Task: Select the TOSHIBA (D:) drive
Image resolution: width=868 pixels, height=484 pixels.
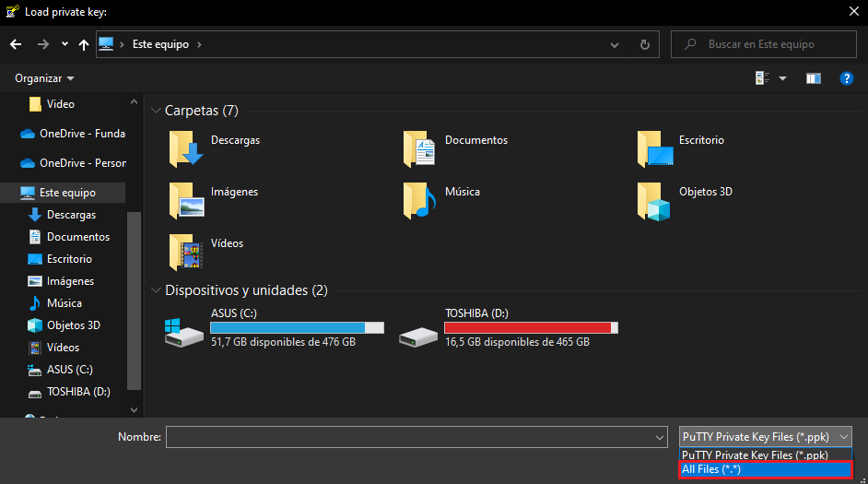Action: coord(509,328)
